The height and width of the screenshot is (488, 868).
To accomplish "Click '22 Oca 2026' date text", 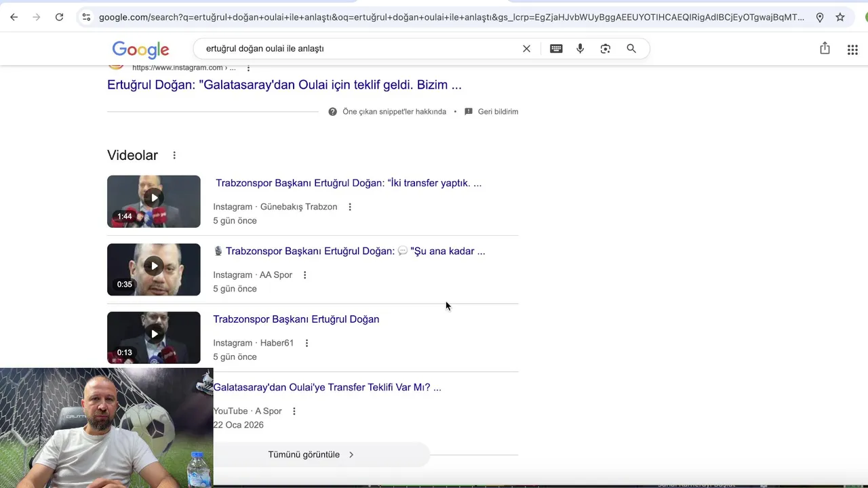I will coord(238,425).
